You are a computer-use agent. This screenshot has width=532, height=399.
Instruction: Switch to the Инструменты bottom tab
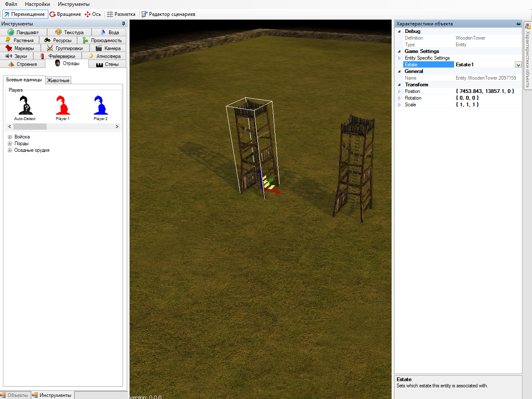coord(52,395)
